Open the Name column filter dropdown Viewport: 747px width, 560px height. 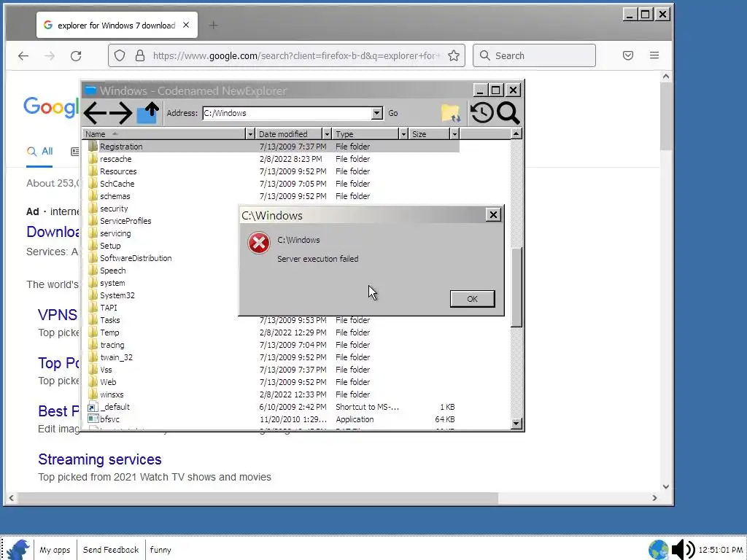tap(250, 134)
